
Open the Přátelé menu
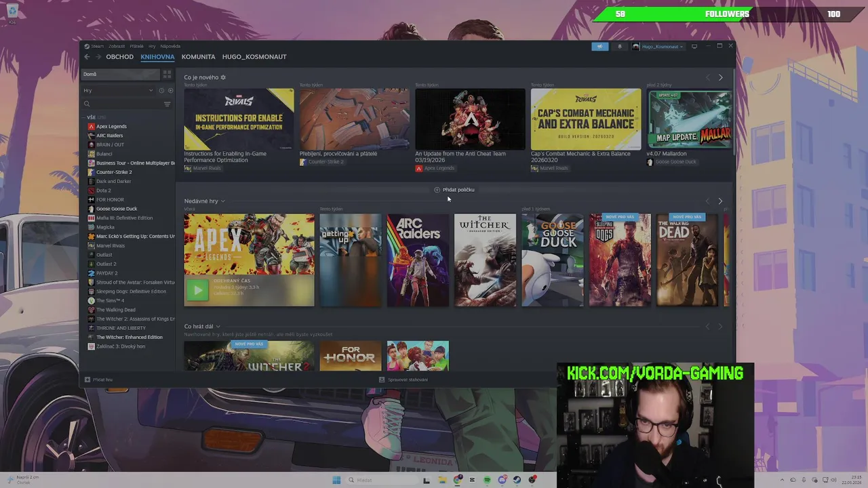(x=136, y=46)
